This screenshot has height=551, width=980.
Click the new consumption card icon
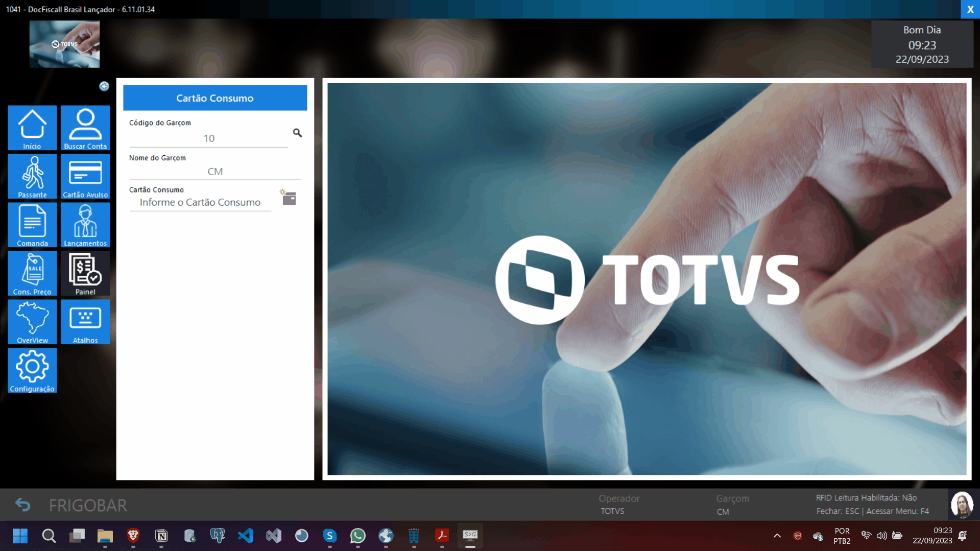[288, 197]
